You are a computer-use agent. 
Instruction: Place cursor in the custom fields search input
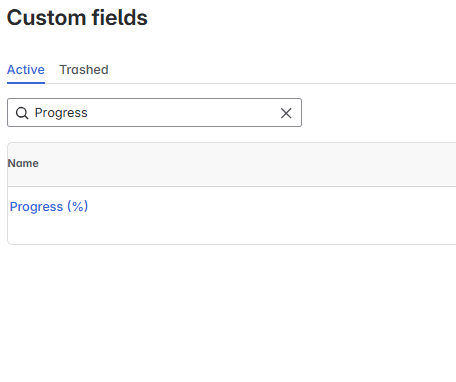154,113
